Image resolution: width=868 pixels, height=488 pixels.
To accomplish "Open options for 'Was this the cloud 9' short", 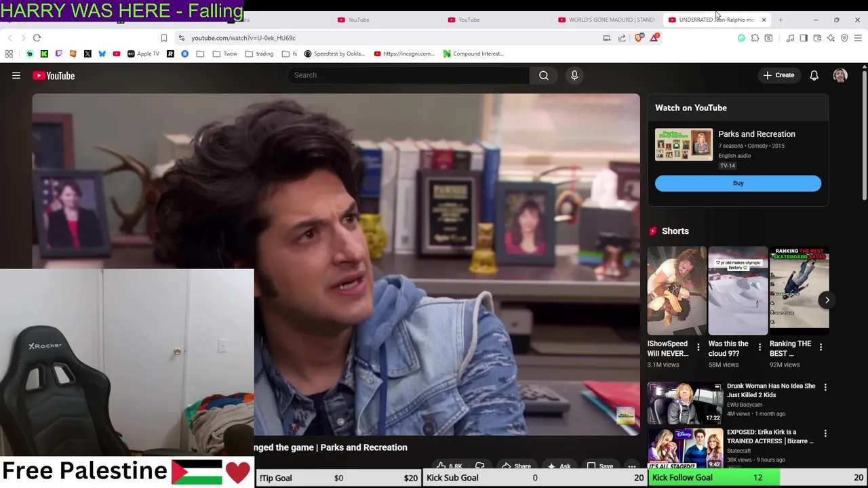I will [759, 347].
